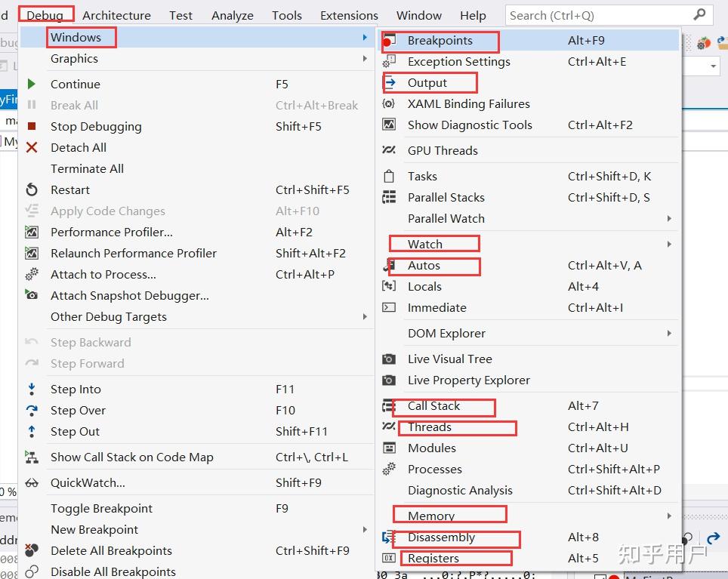Image resolution: width=728 pixels, height=579 pixels.
Task: Open the Debug menu
Action: [45, 15]
